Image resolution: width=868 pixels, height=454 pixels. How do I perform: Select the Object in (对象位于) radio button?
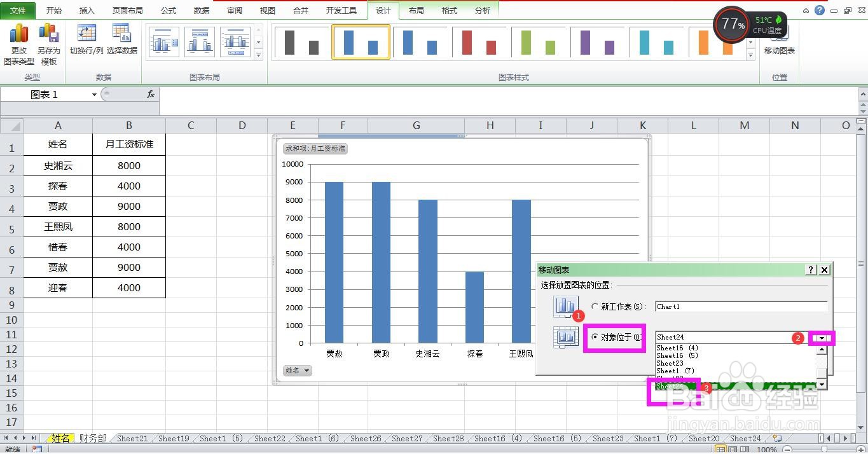point(595,337)
